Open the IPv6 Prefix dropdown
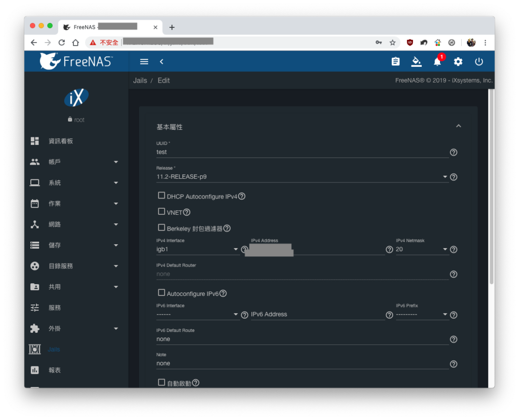Image resolution: width=519 pixels, height=420 pixels. point(422,315)
